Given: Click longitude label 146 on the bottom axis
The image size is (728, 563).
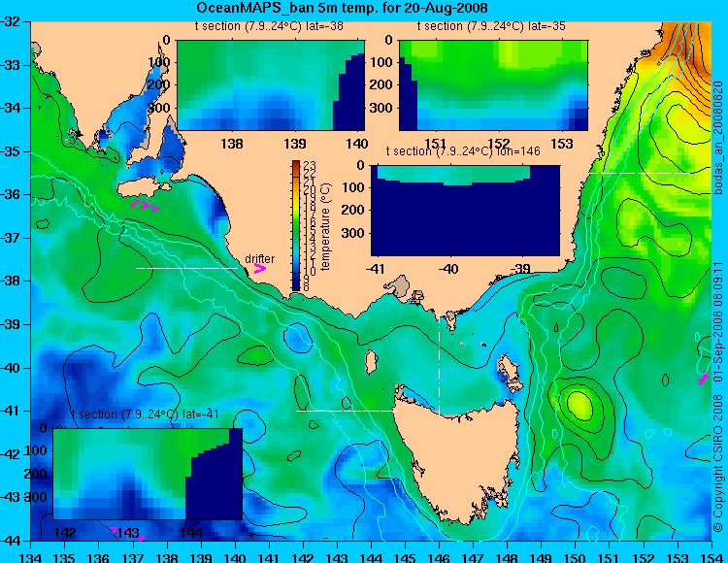Looking at the screenshot, I should [x=439, y=557].
